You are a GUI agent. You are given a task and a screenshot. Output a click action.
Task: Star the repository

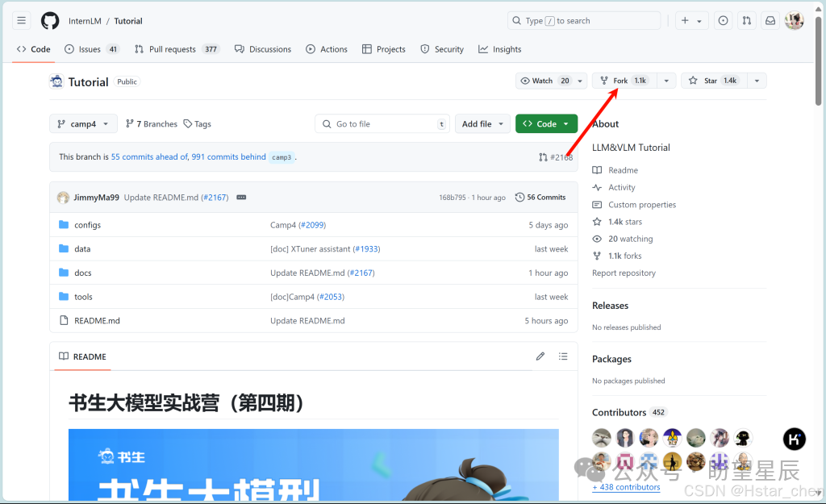[714, 81]
